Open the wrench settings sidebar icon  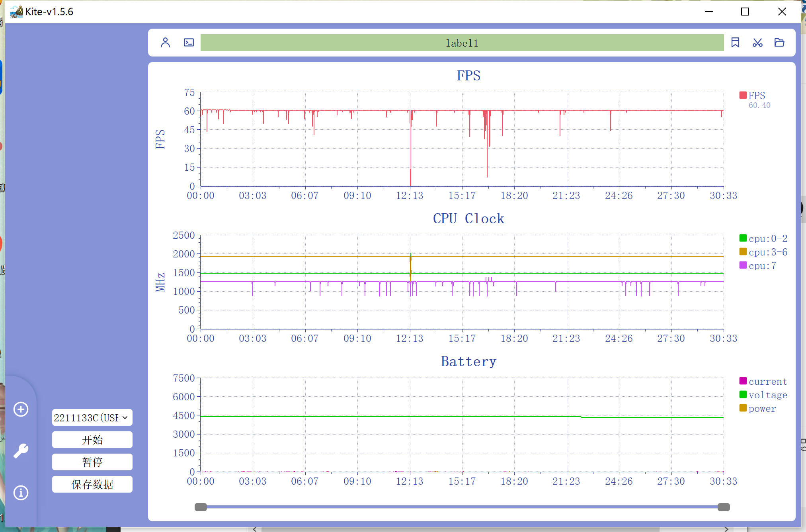click(21, 451)
